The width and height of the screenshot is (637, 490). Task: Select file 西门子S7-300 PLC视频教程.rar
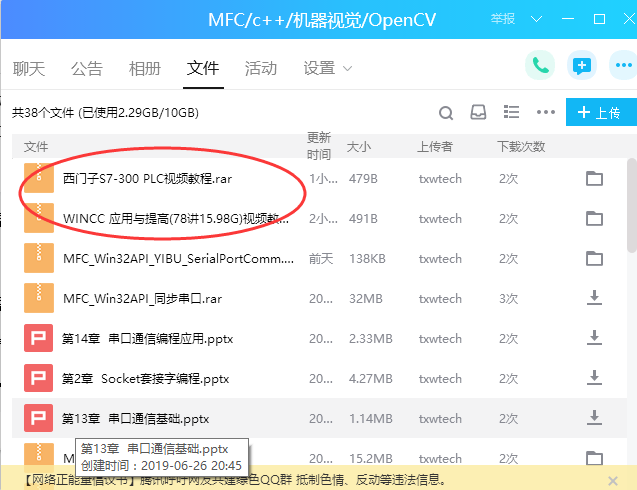(x=147, y=178)
